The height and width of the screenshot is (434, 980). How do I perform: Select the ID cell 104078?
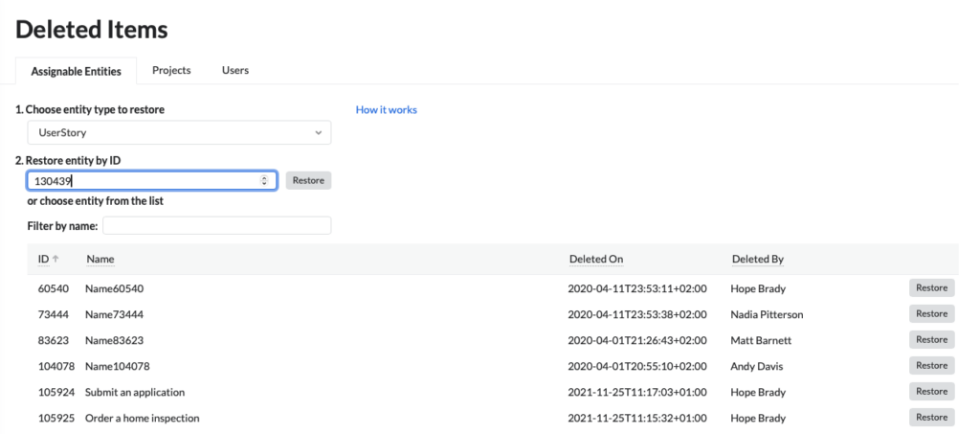pos(56,367)
